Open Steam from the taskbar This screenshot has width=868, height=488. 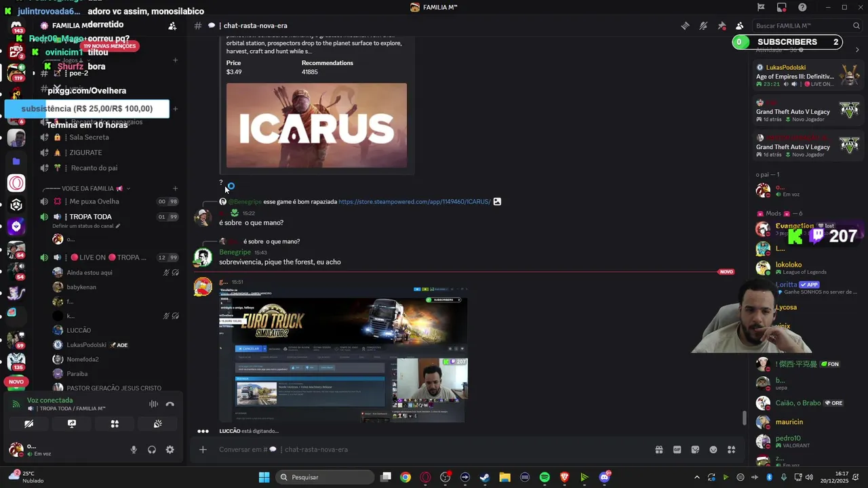(x=485, y=477)
